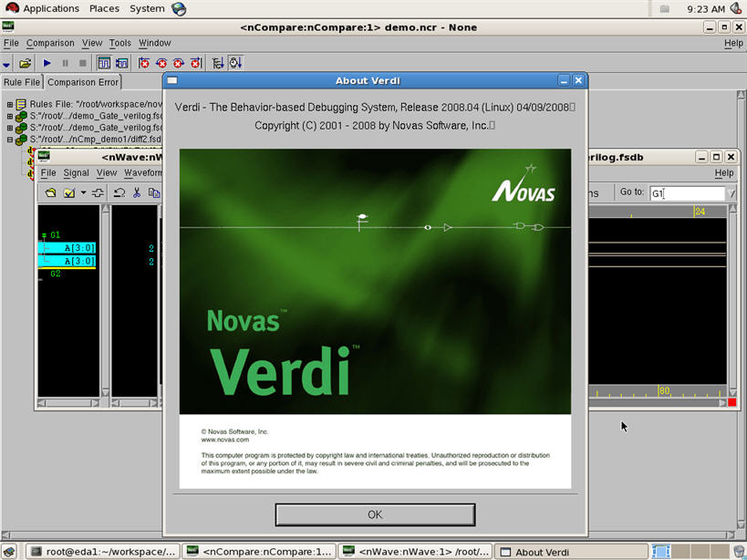This screenshot has height=560, width=747.
Task: Collapse the G1 signal group
Action: click(x=44, y=234)
